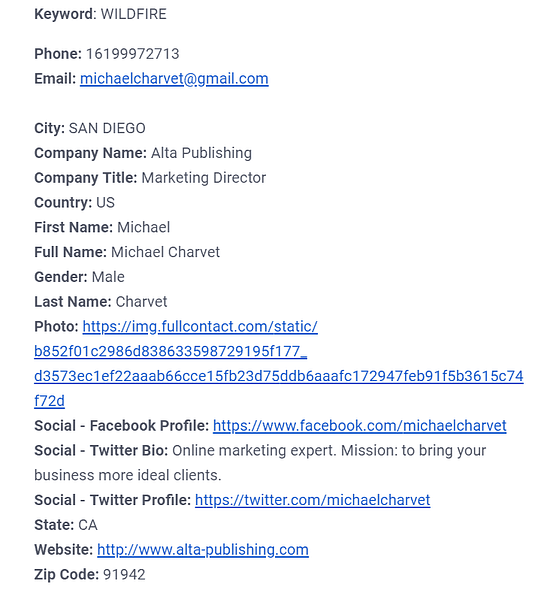Click the Marketing Director title text
The width and height of the screenshot is (553, 600).
(x=204, y=178)
